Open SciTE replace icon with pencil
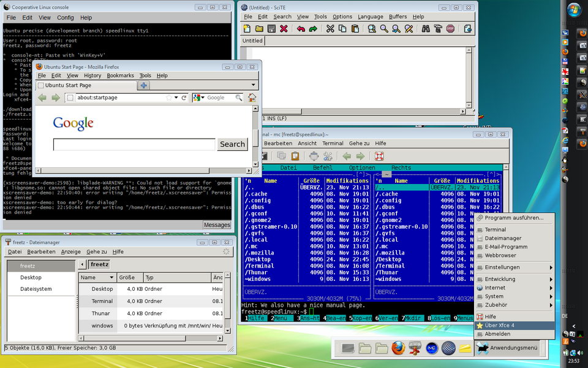This screenshot has width=588, height=368. (x=409, y=29)
